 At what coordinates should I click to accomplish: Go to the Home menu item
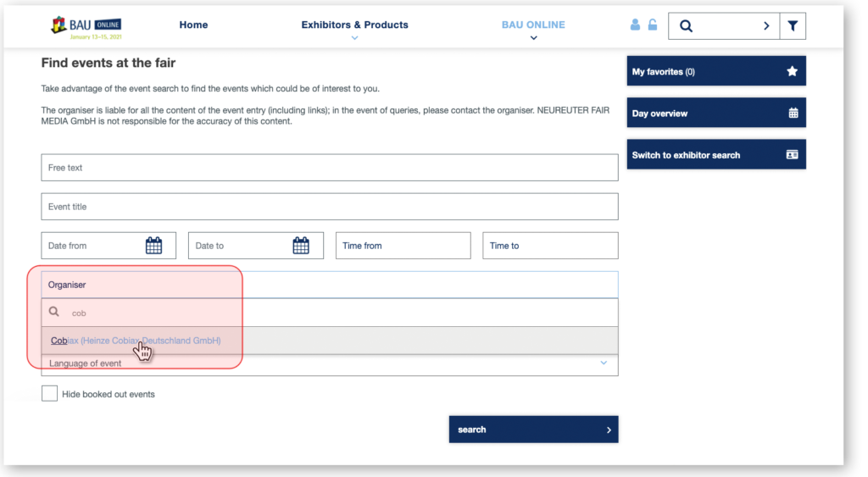[x=193, y=25]
